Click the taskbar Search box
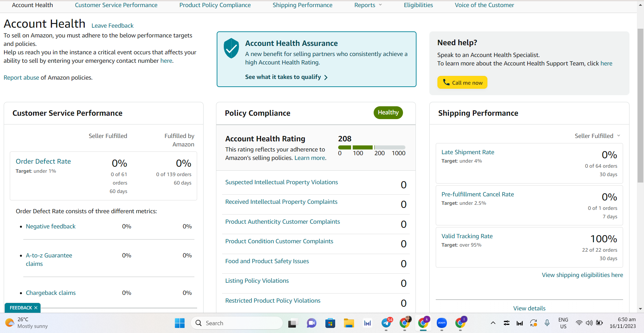Viewport: 644px width, 333px height. coord(237,323)
